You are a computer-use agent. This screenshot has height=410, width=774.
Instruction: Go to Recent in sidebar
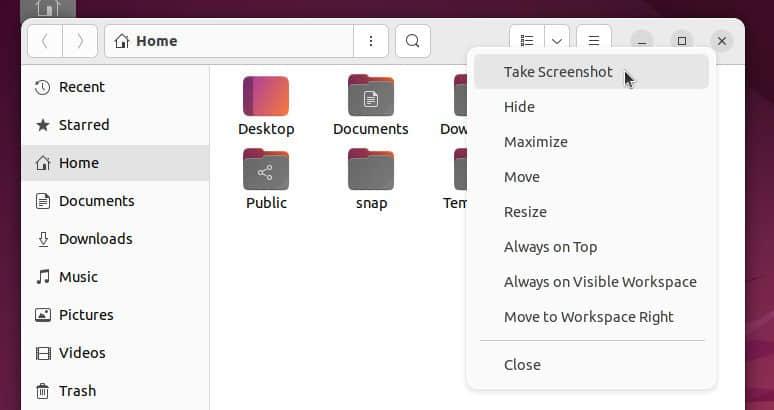point(80,87)
